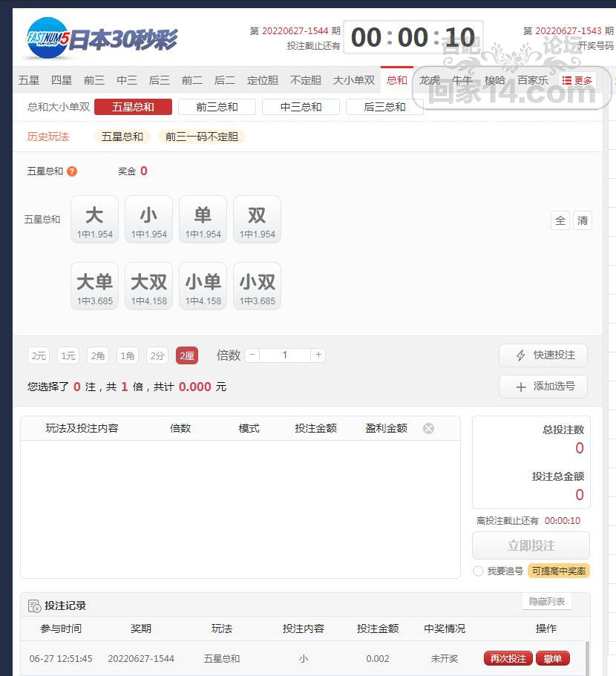The image size is (616, 676).
Task: Select the 前三总和 play type button
Action: tap(217, 107)
